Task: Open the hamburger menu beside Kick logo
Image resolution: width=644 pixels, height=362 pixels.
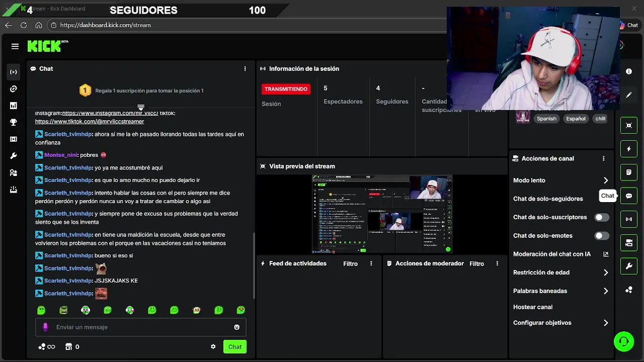Action: (15, 46)
